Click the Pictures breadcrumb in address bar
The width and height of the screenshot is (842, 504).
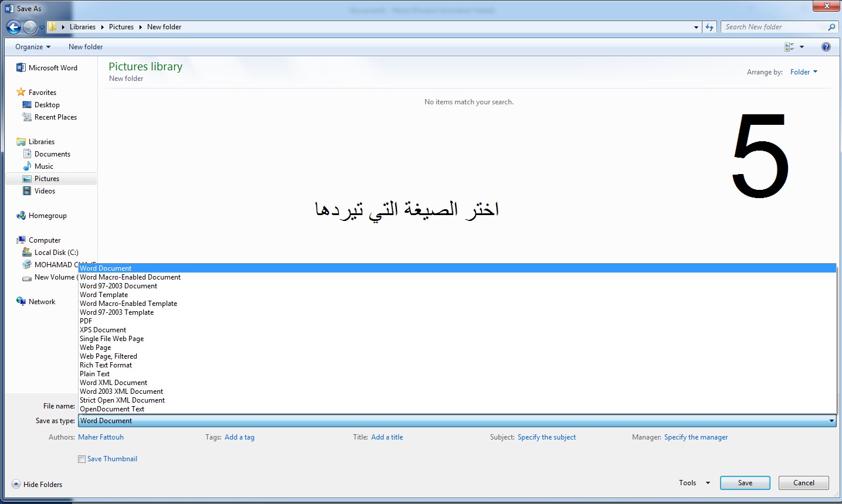[121, 27]
